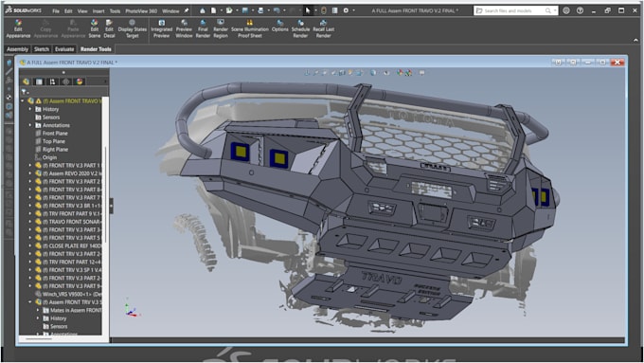
Task: Switch to the ConfigurationManager panel tab
Action: [52, 82]
